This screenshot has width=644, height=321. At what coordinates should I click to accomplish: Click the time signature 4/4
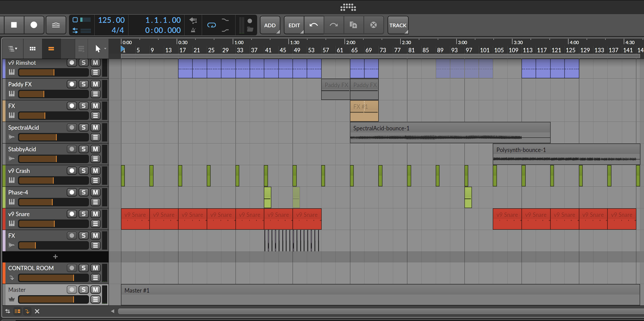118,30
